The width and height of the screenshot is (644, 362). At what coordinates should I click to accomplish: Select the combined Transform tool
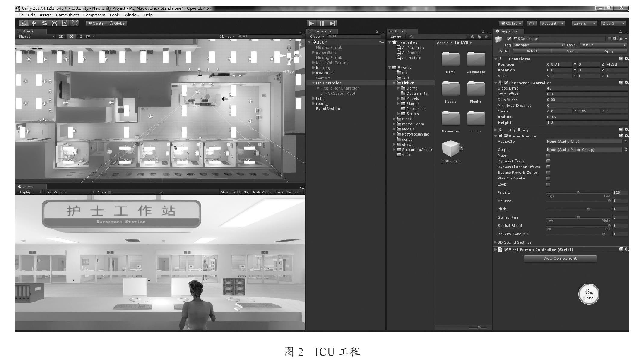tap(75, 23)
